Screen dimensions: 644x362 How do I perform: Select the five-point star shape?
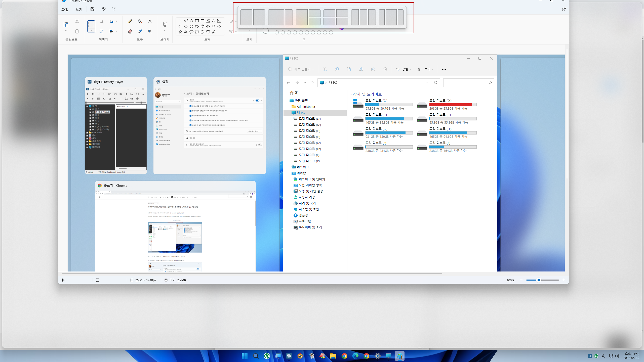180,32
